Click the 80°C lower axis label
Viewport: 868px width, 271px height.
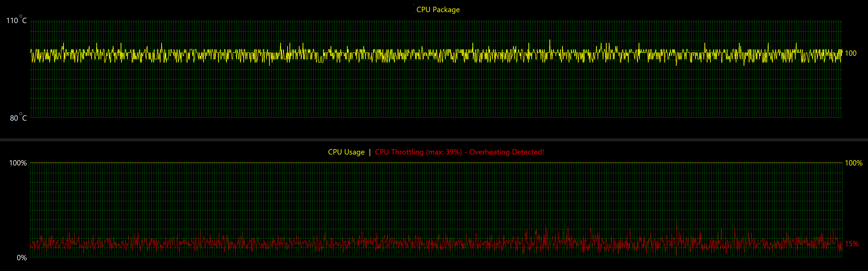[x=18, y=118]
